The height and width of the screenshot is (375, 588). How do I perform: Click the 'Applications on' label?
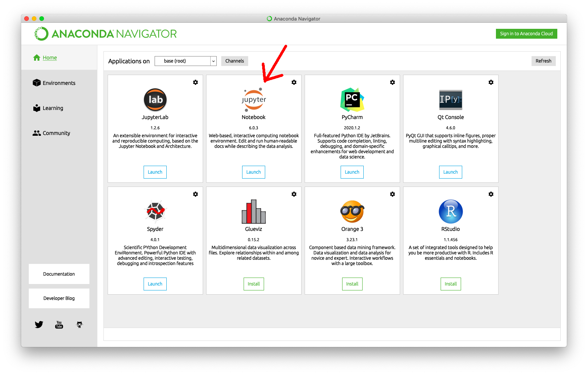(x=129, y=61)
